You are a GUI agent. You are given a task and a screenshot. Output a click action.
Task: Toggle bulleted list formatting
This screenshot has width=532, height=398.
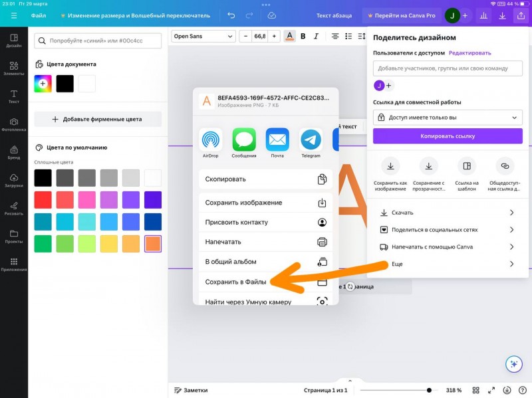coord(348,37)
